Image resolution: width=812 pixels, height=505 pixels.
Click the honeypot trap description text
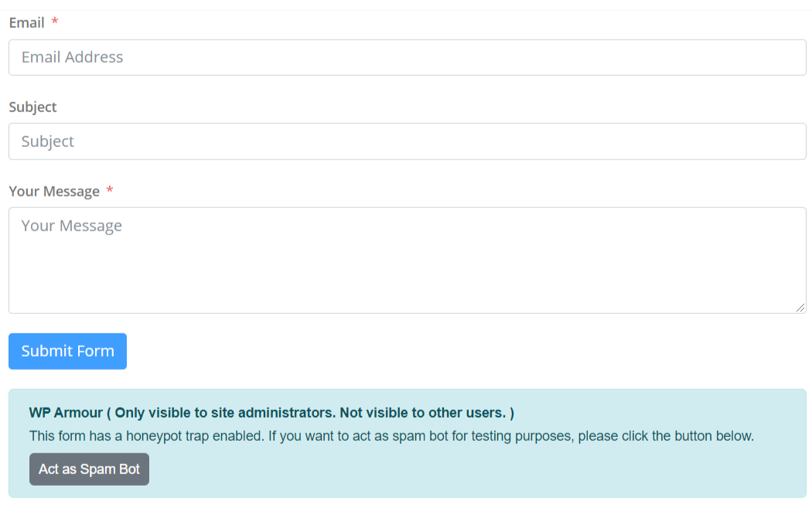(x=391, y=435)
